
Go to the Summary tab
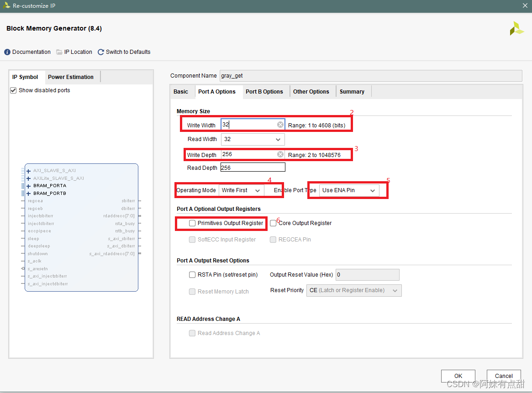(x=352, y=92)
